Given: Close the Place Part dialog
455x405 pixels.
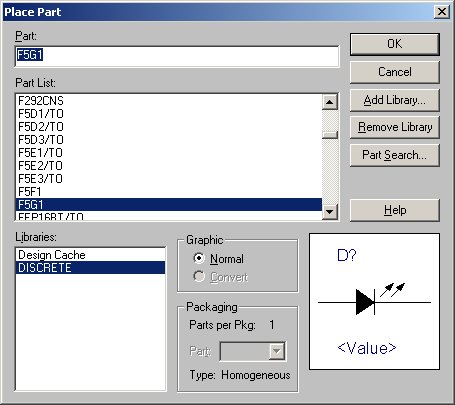Looking at the screenshot, I should point(442,12).
